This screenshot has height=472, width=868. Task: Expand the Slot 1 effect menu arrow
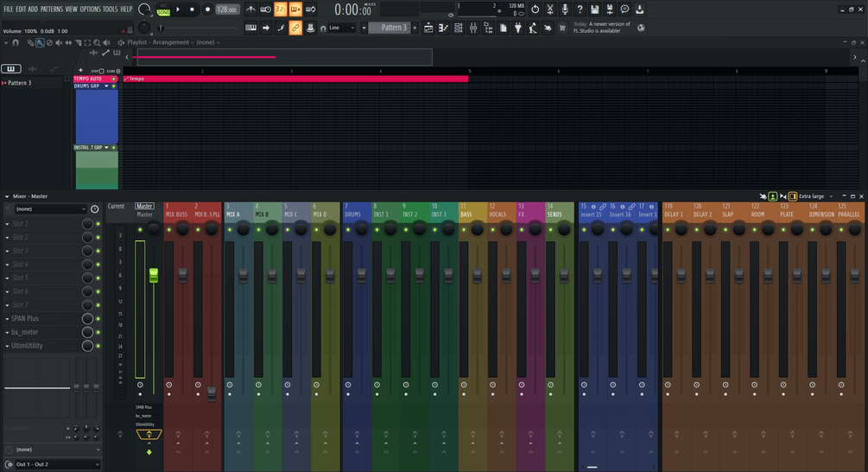point(7,224)
